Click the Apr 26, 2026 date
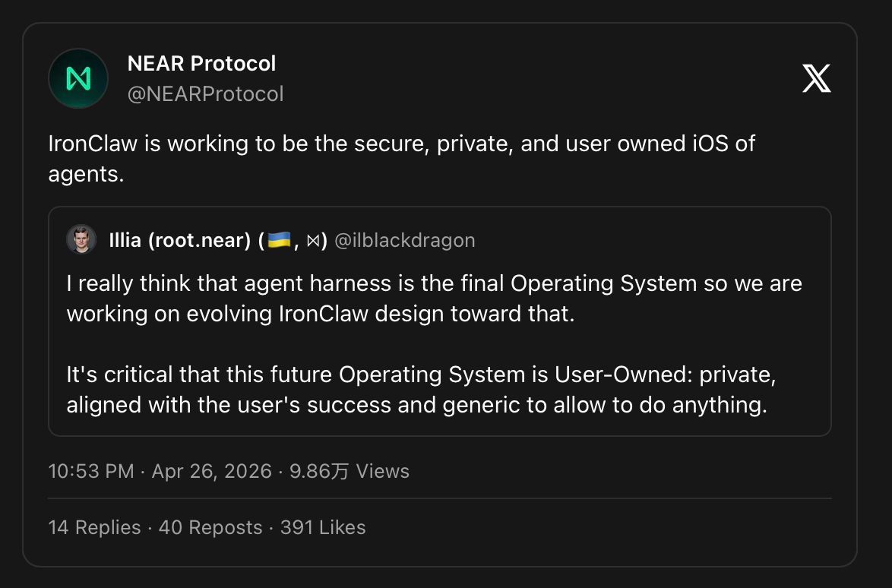Screen dimensions: 892x588 pos(211,471)
